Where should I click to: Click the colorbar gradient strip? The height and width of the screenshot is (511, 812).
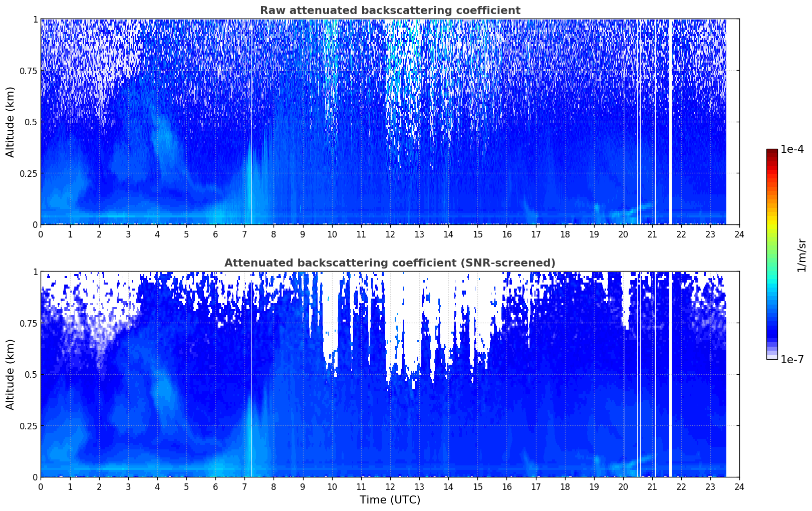click(772, 254)
